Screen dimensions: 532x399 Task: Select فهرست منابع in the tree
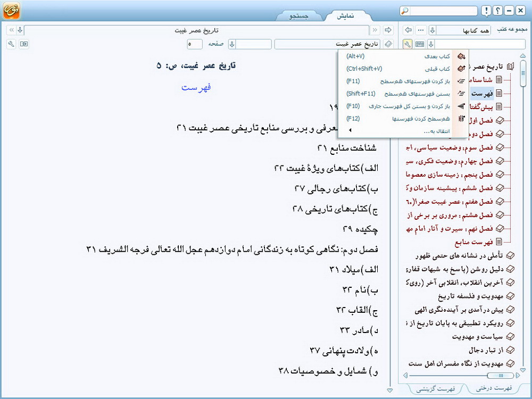pos(473,242)
